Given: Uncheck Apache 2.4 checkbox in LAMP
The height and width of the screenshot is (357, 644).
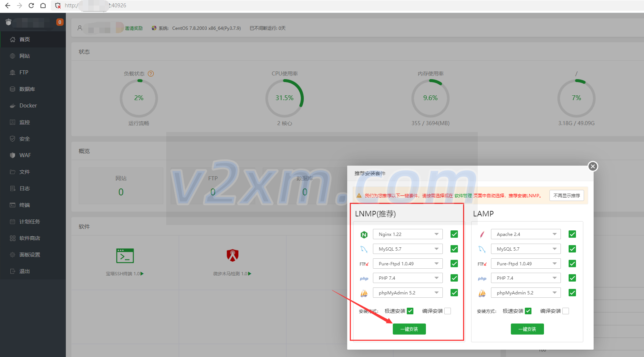Looking at the screenshot, I should click(572, 234).
